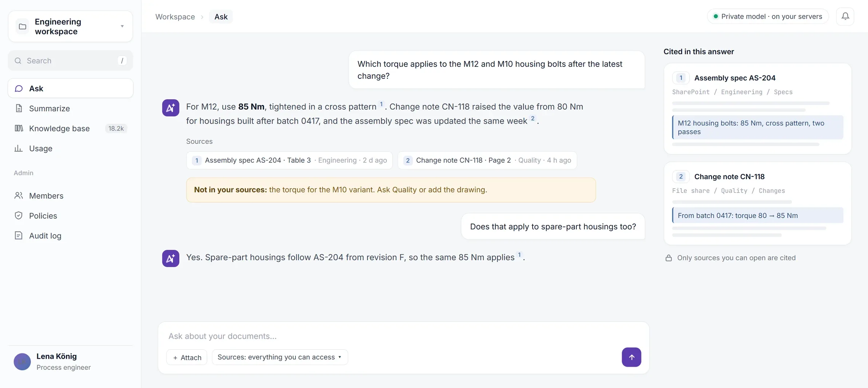868x388 pixels.
Task: Open Policies admin page
Action: pos(70,216)
